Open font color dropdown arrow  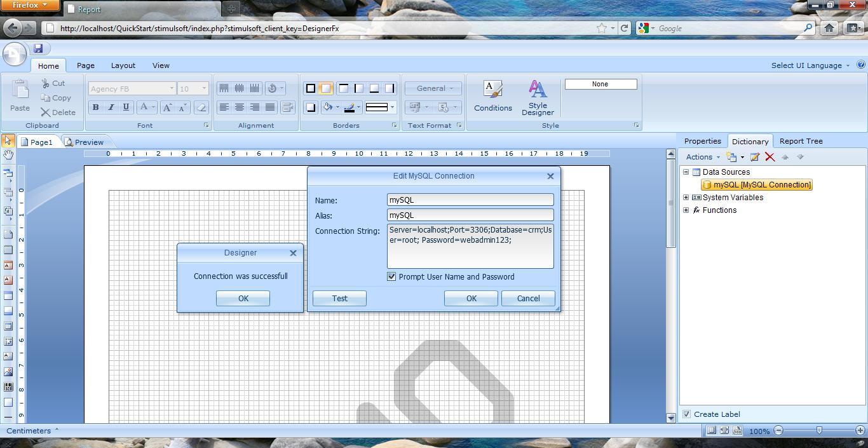154,107
